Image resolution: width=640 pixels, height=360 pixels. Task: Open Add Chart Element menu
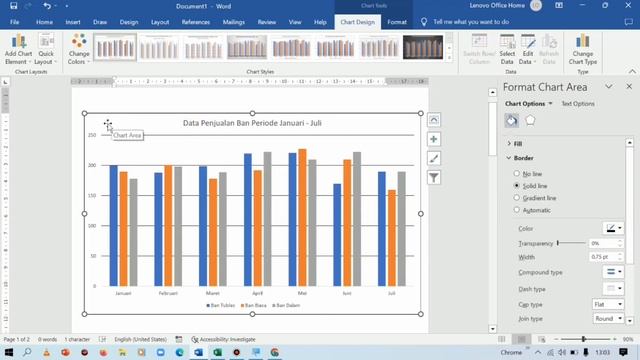pyautogui.click(x=18, y=49)
